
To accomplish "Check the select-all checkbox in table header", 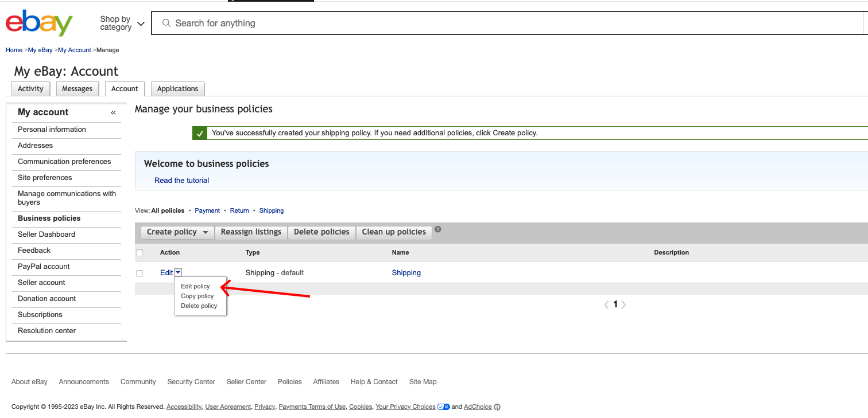I will pyautogui.click(x=139, y=252).
